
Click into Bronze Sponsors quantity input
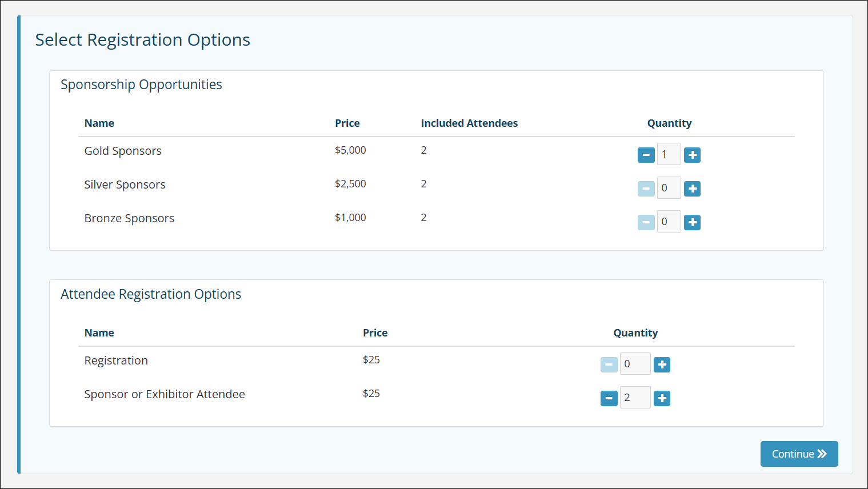coord(669,222)
